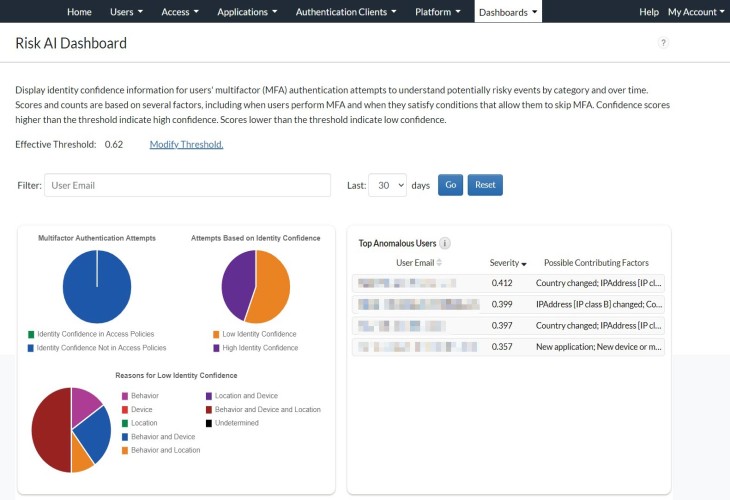730x500 pixels.
Task: Click the help question mark icon
Action: pos(663,43)
